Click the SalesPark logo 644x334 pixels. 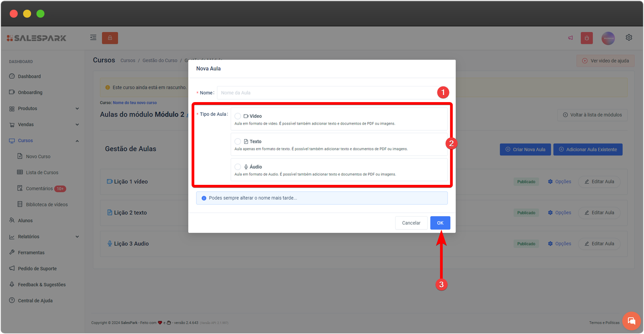[x=37, y=38]
